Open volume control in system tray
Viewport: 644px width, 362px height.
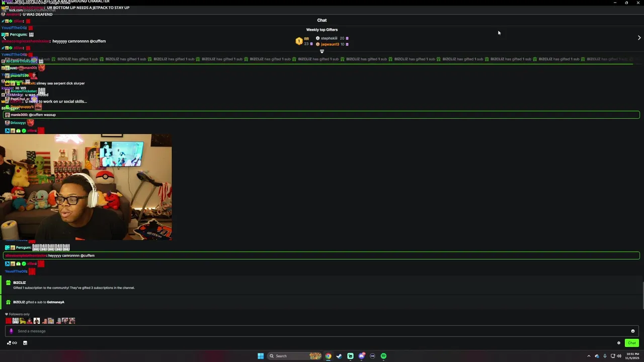(619, 356)
